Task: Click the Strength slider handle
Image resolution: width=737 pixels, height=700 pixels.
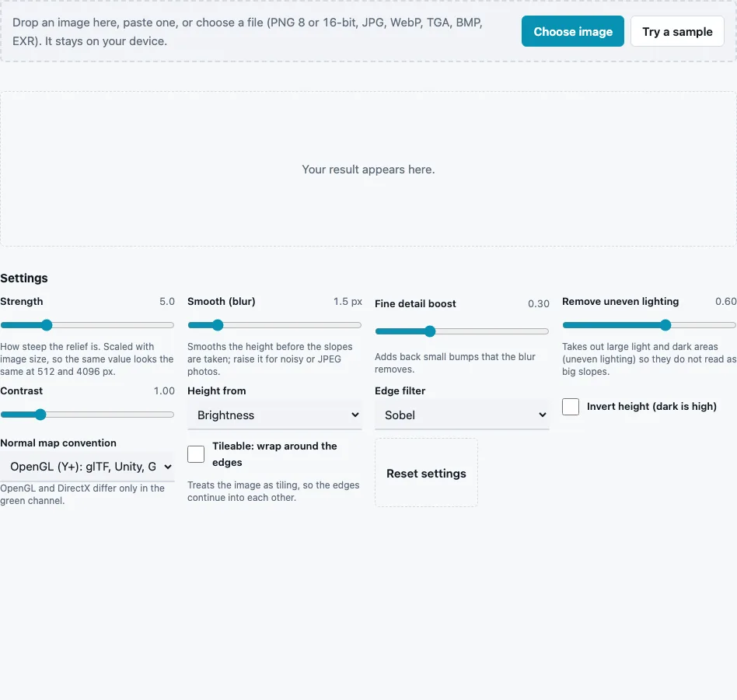Action: 47,325
